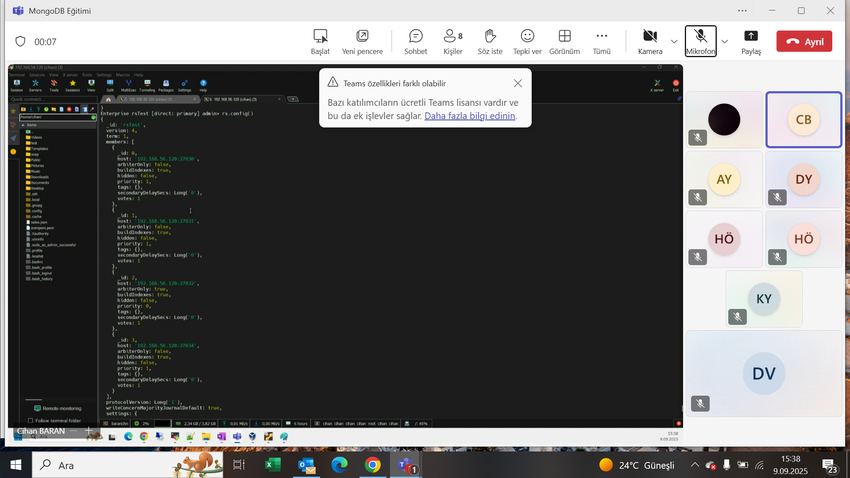850x478 pixels.
Task: Open the Tepki ver reactions
Action: coord(527,42)
